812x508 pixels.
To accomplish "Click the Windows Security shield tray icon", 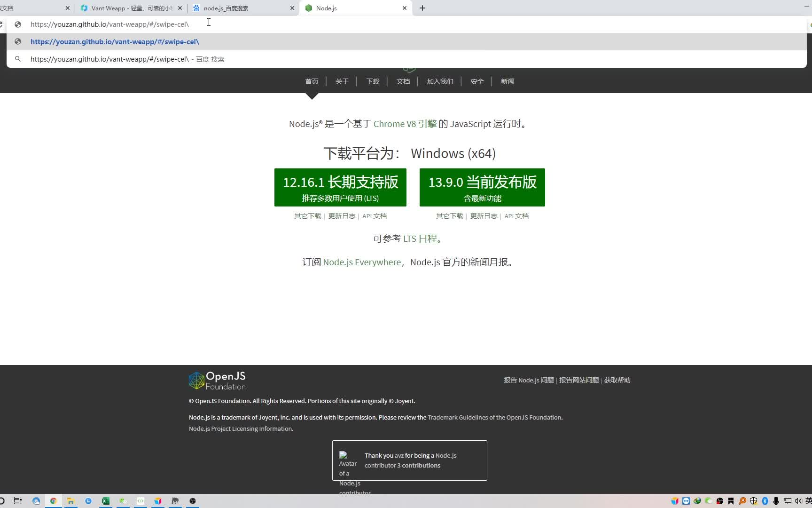I will [754, 501].
